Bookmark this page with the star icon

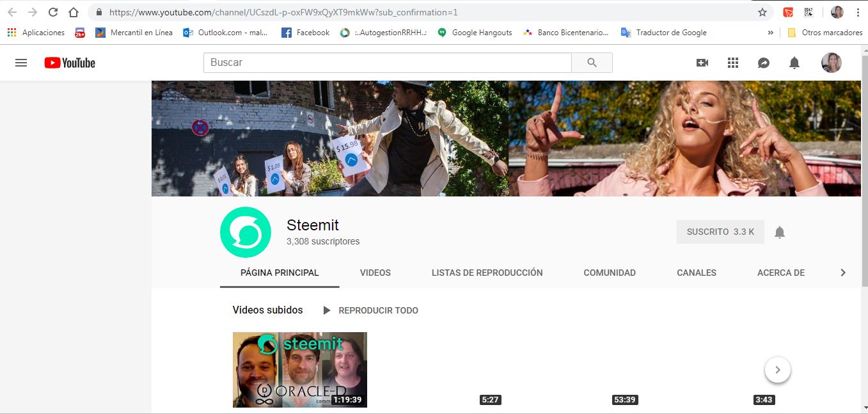point(762,12)
